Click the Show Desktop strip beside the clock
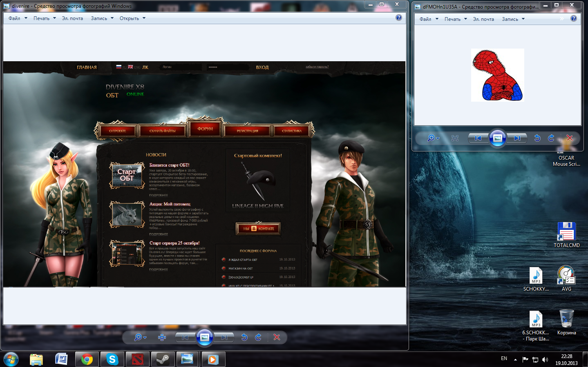This screenshot has height=367, width=588. pos(585,359)
